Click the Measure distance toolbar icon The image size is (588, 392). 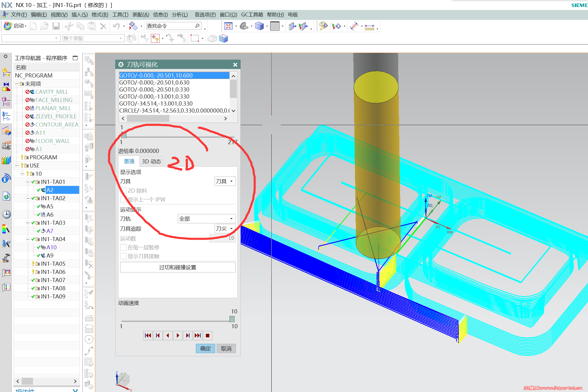[x=369, y=27]
